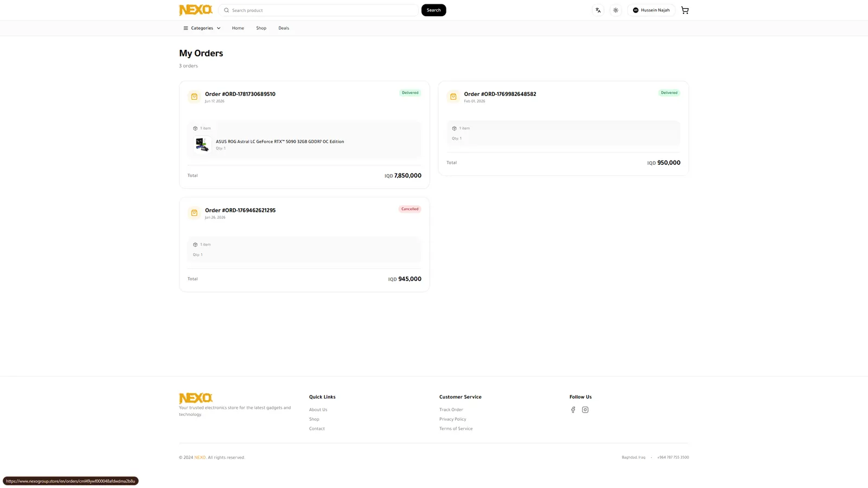
Task: Click the IQD 950,000 total
Action: (663, 163)
